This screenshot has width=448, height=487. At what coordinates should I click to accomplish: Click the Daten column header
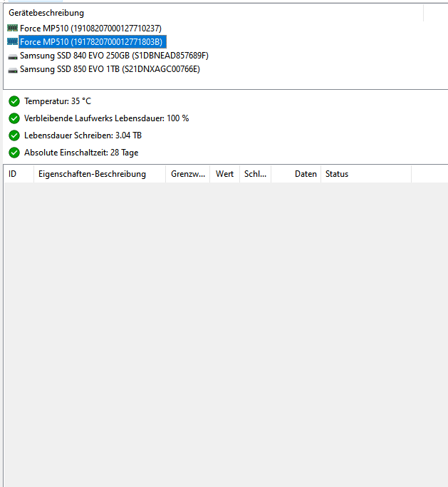tap(296, 174)
